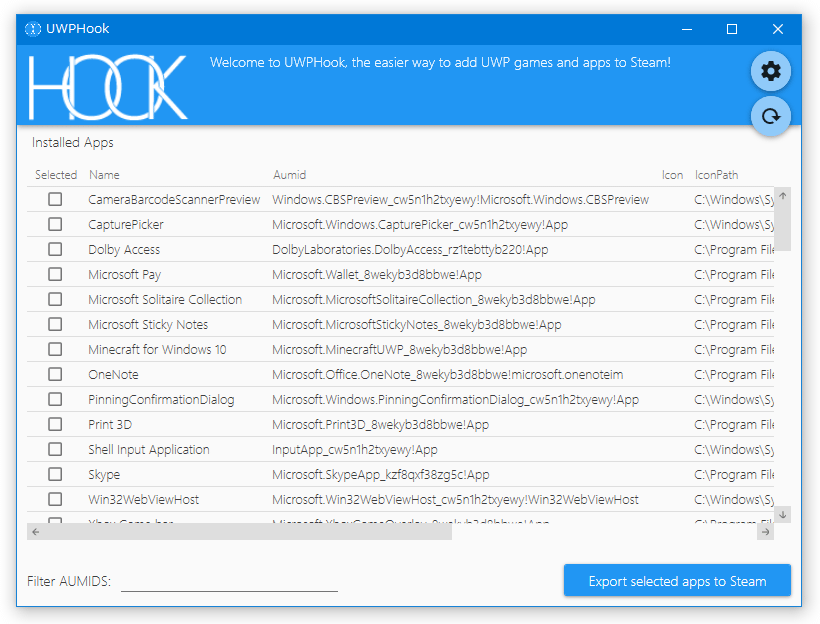The height and width of the screenshot is (624, 820).
Task: Click the scroll down arrow of the list
Action: (x=782, y=515)
